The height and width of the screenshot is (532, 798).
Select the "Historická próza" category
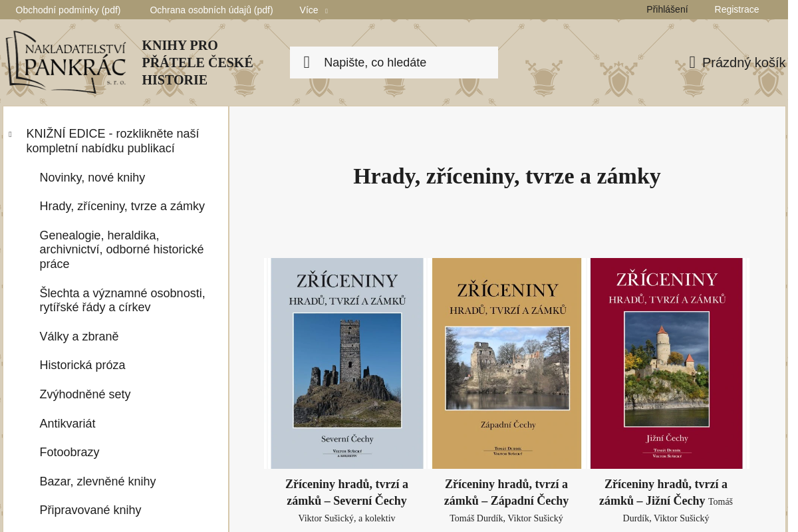pos(82,365)
